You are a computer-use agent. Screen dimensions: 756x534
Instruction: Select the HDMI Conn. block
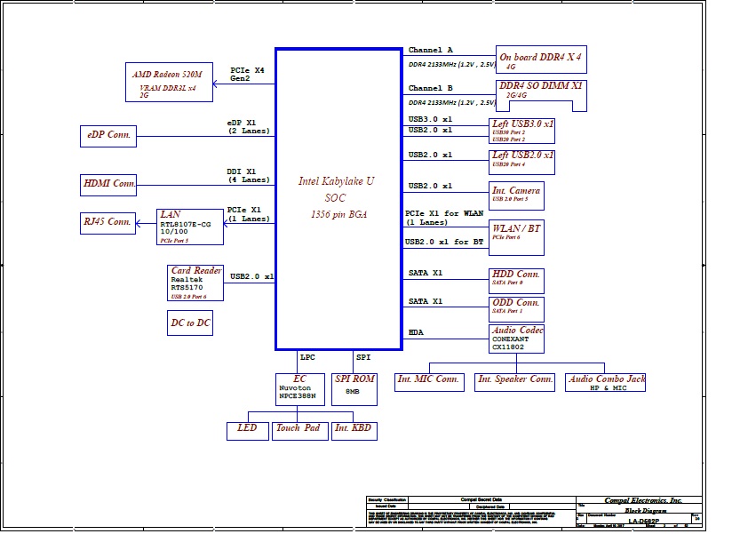(x=108, y=185)
